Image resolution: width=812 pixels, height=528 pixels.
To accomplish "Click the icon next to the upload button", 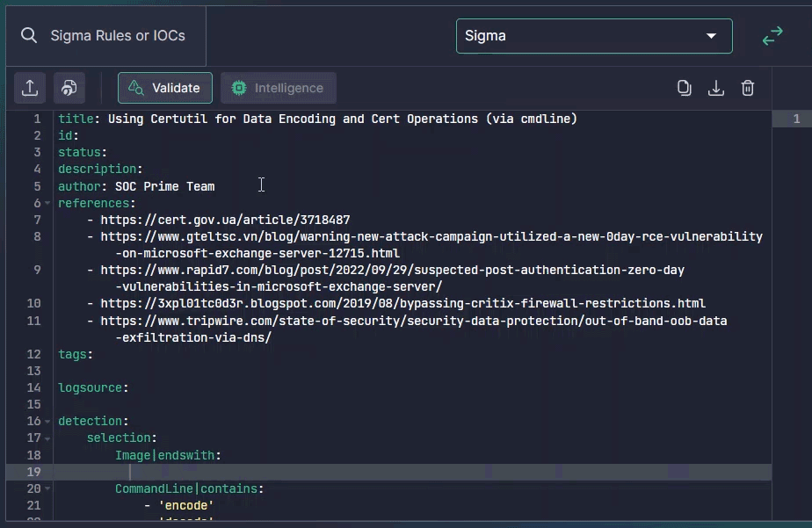I will pos(69,88).
